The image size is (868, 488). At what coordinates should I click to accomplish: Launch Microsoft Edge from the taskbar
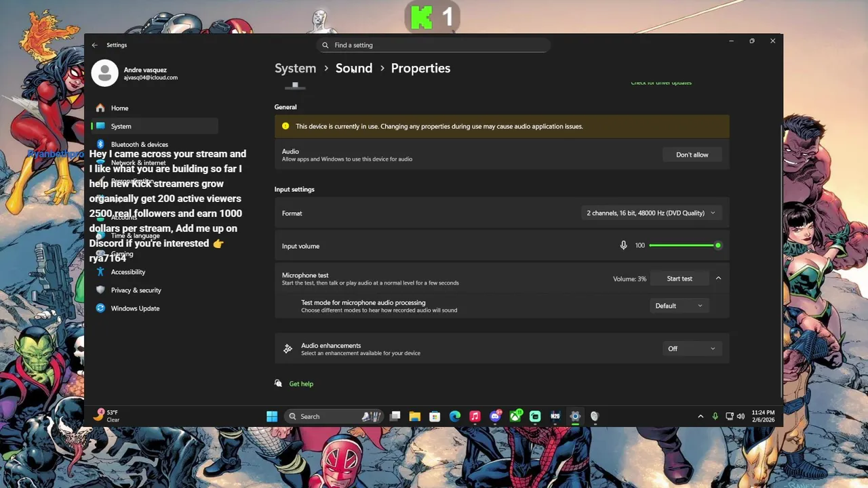(455, 416)
